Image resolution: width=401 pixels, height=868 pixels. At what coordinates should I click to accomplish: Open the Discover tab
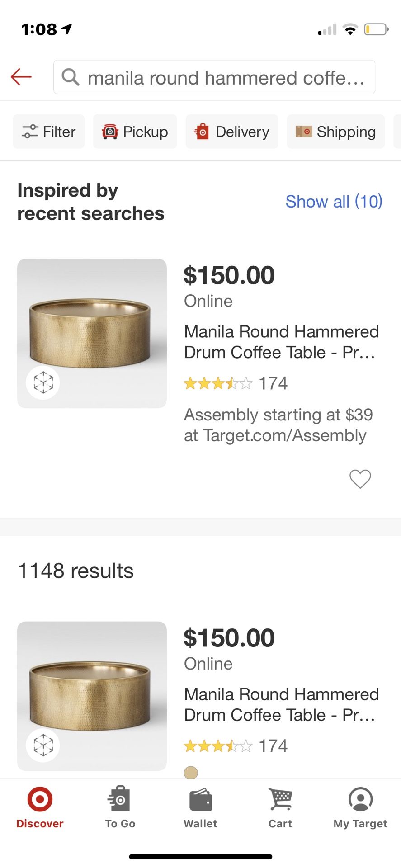pos(40,807)
